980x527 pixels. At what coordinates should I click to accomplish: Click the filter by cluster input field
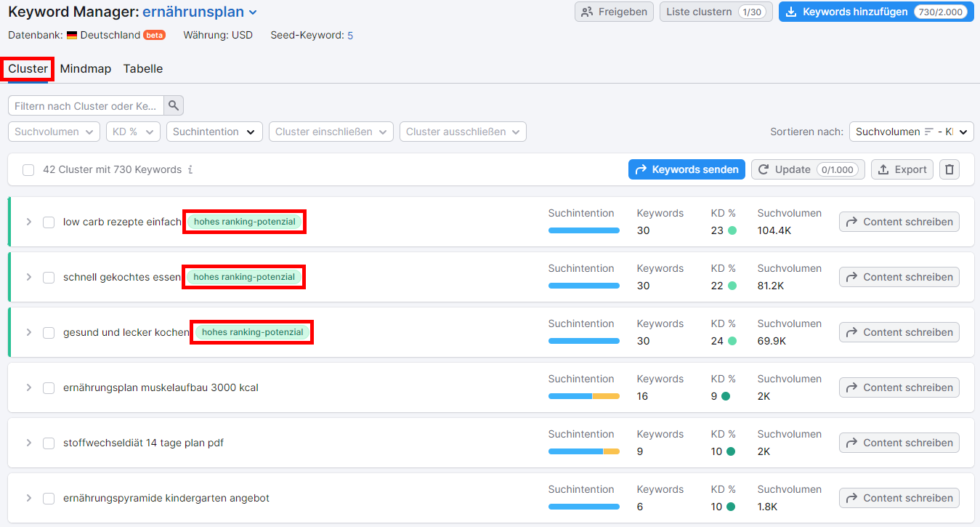pyautogui.click(x=86, y=105)
